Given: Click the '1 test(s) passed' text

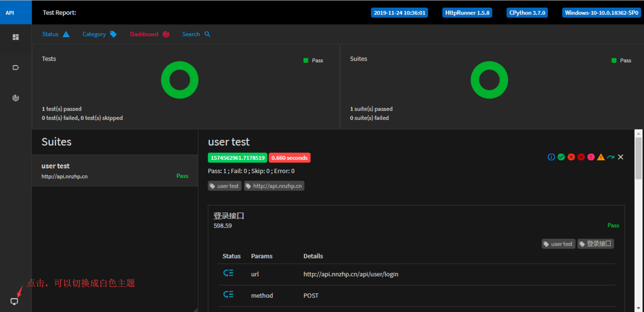Looking at the screenshot, I should 62,109.
